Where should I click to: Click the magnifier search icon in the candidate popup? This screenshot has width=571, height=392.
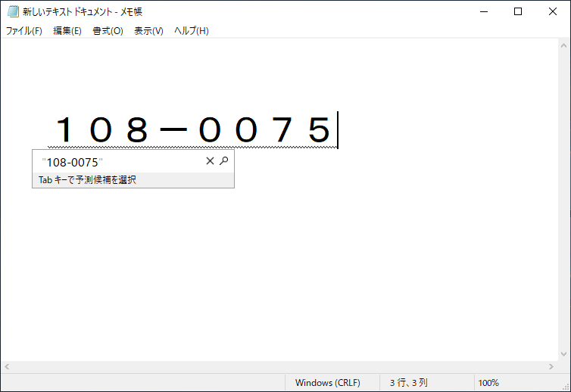click(223, 161)
